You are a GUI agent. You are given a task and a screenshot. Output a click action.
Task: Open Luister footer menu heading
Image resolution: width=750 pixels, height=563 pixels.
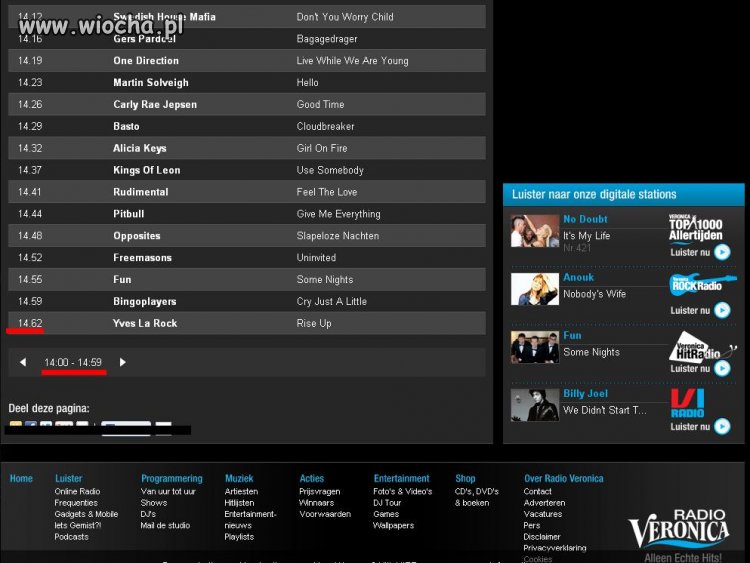[68, 478]
